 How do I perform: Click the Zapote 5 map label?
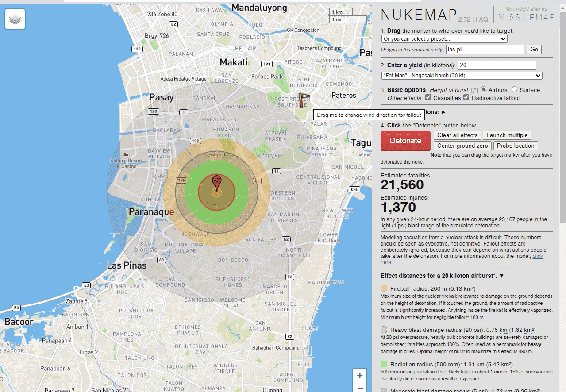click(77, 301)
